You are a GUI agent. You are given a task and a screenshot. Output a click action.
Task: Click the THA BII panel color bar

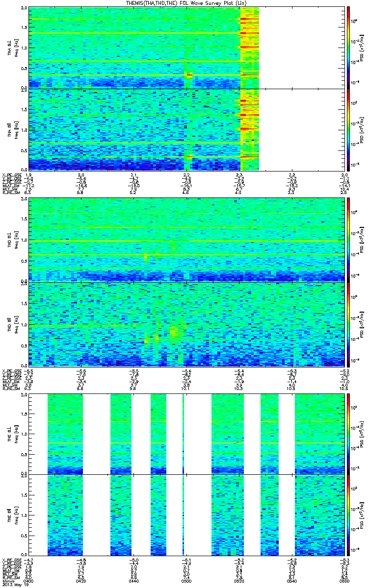348,129
